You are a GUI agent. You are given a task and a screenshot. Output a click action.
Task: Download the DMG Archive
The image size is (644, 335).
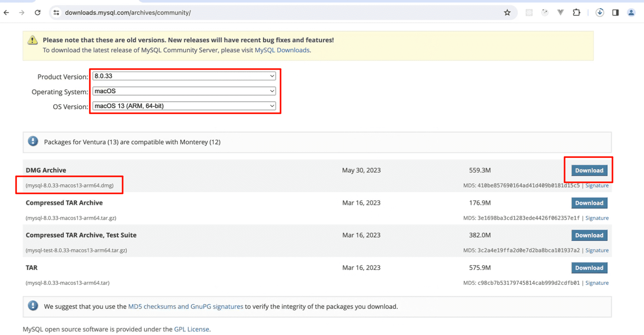[x=589, y=170]
